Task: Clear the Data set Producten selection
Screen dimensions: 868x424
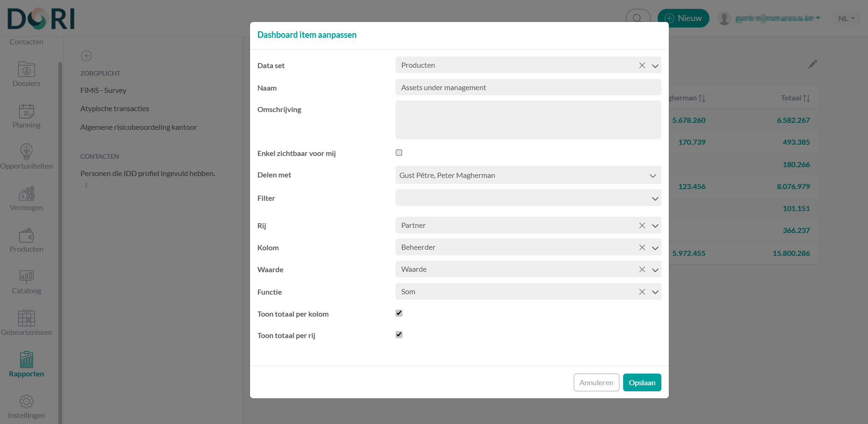Action: click(642, 65)
